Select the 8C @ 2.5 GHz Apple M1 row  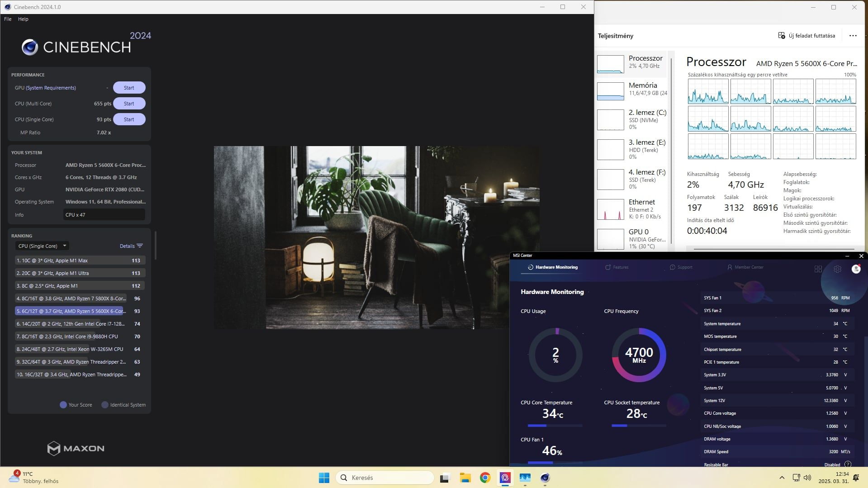tap(80, 286)
